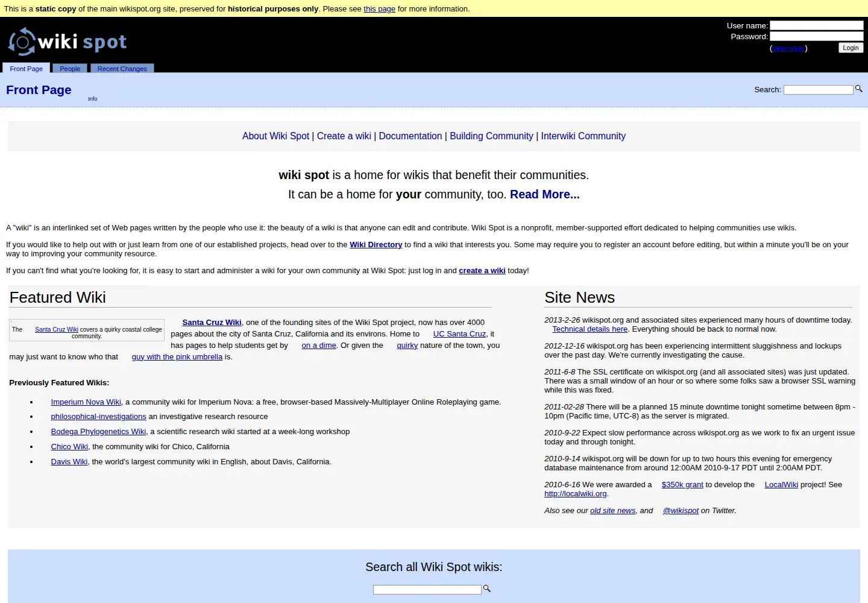Click the bold 'create a wiki' link in the paragraph
This screenshot has width=868, height=603.
pos(482,271)
